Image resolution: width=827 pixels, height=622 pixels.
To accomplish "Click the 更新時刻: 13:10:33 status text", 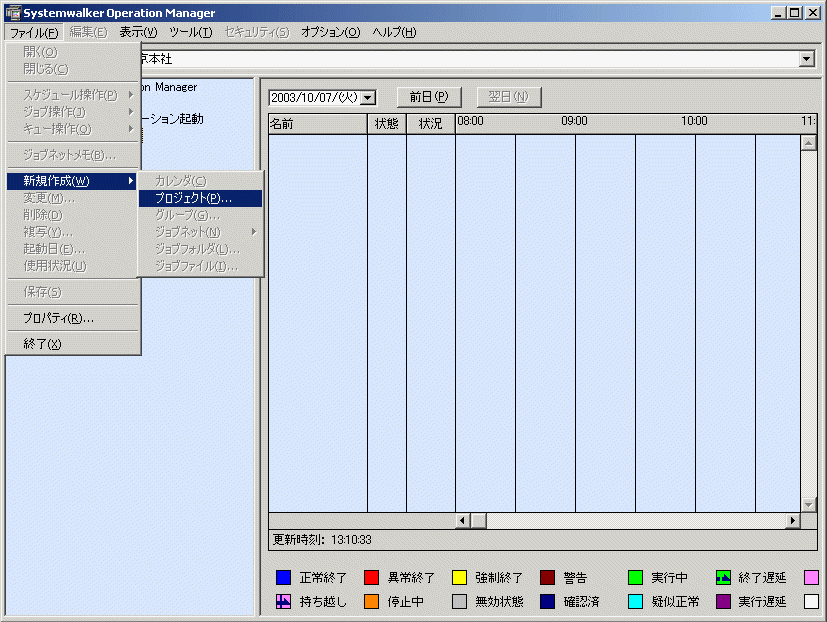I will (322, 540).
